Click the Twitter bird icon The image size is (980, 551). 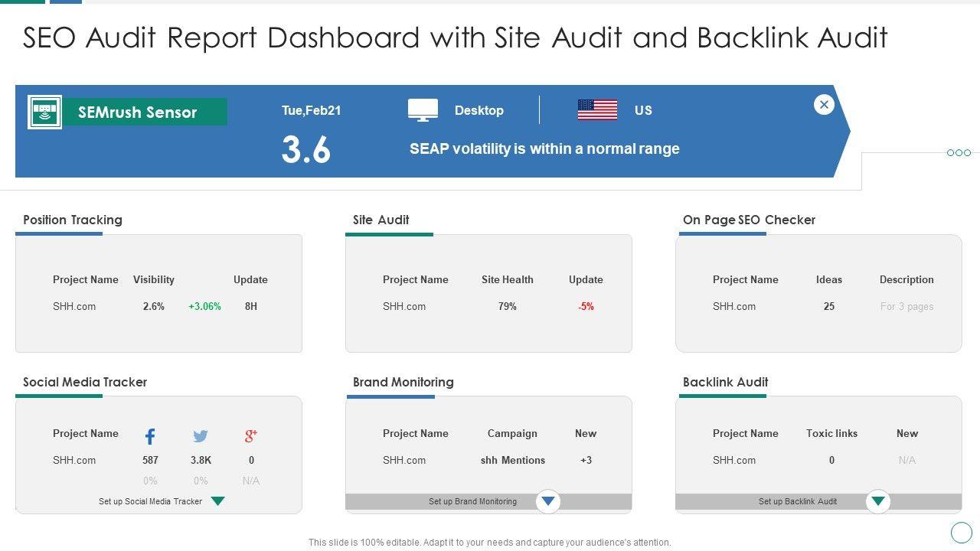201,436
